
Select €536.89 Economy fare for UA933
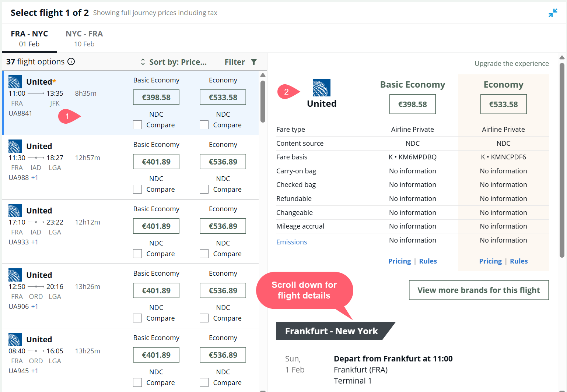point(223,226)
